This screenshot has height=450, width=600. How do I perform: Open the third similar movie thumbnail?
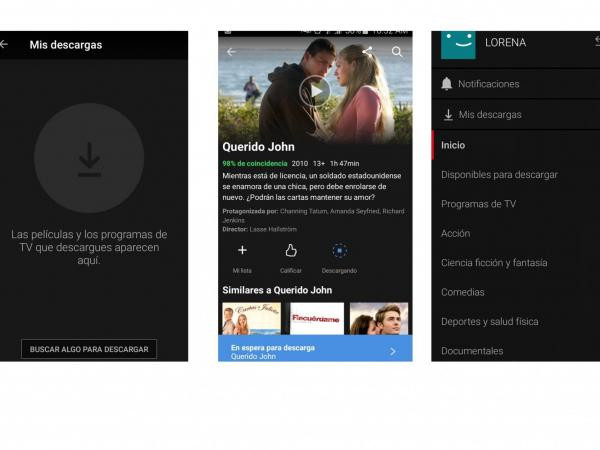click(379, 319)
